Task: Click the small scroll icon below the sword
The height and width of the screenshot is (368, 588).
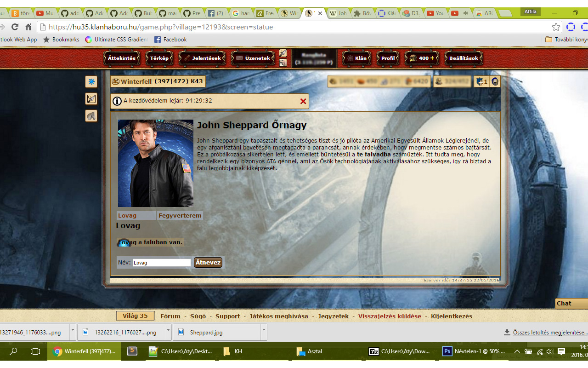Action: (283, 63)
